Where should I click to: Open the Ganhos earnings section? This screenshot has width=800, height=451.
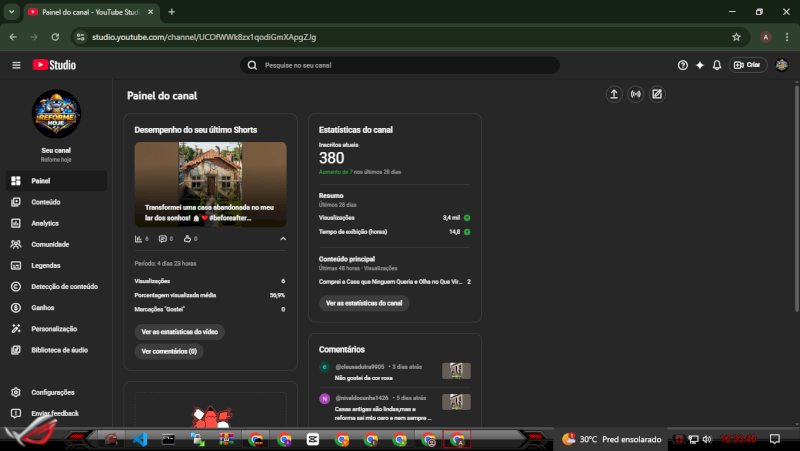pos(43,307)
